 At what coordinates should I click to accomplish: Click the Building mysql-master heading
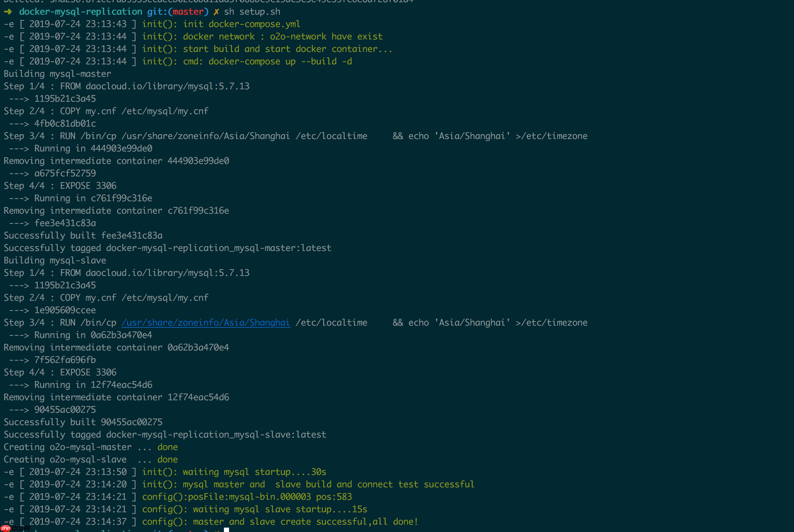(x=57, y=74)
